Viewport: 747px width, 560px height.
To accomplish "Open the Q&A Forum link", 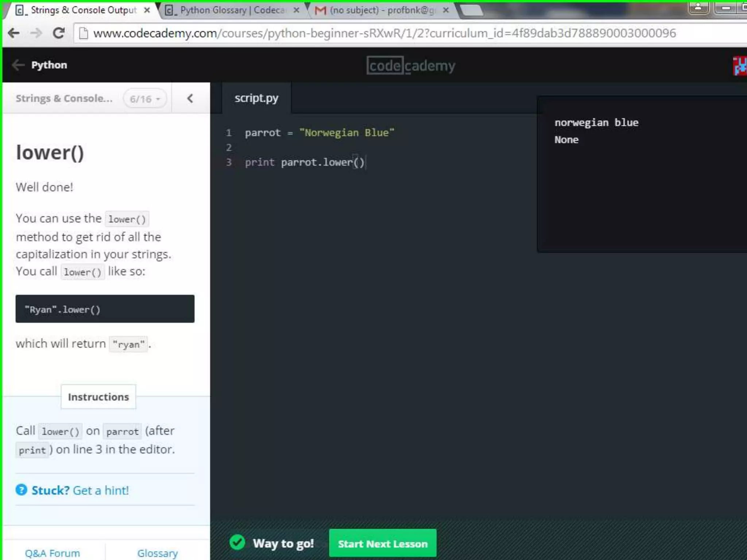I will (53, 553).
